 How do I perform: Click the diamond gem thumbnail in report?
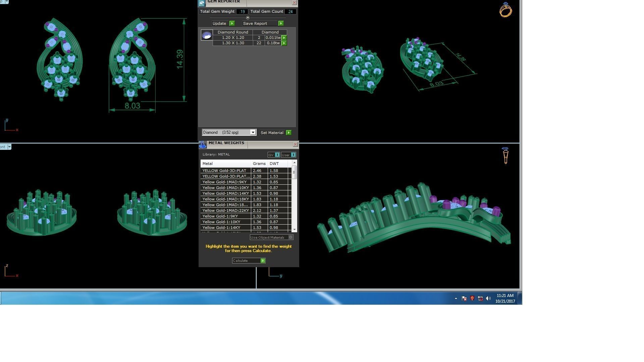207,35
